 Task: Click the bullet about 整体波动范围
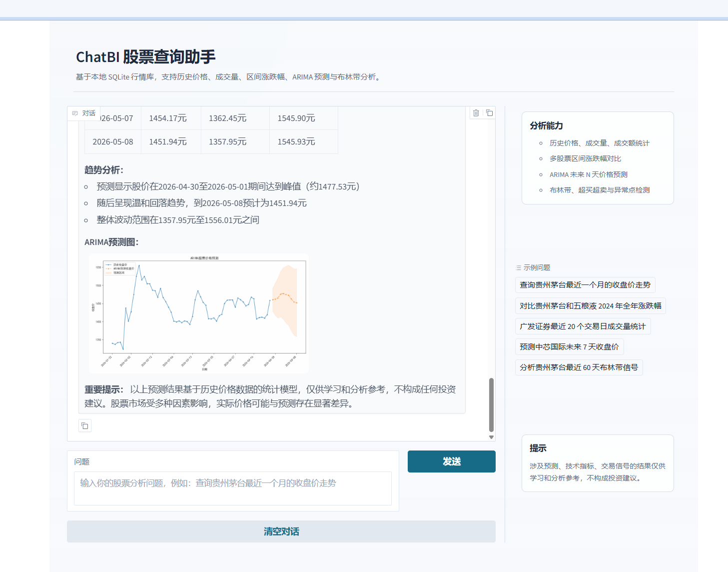point(178,220)
